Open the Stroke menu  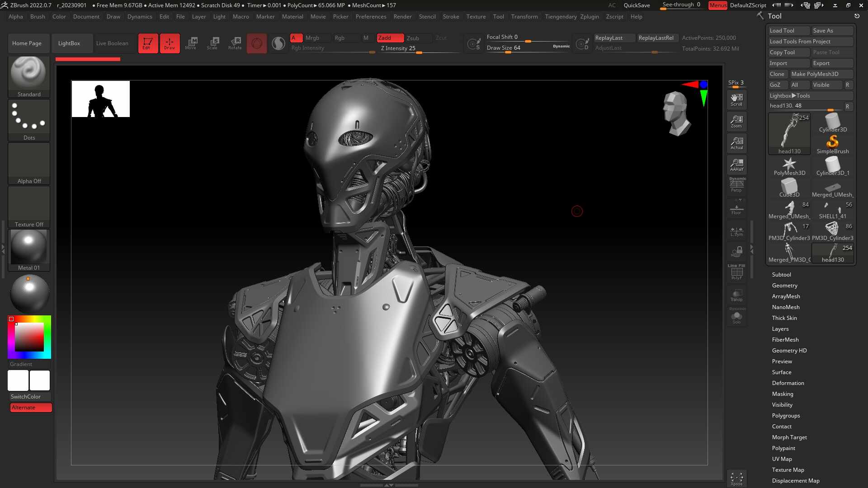tap(451, 17)
